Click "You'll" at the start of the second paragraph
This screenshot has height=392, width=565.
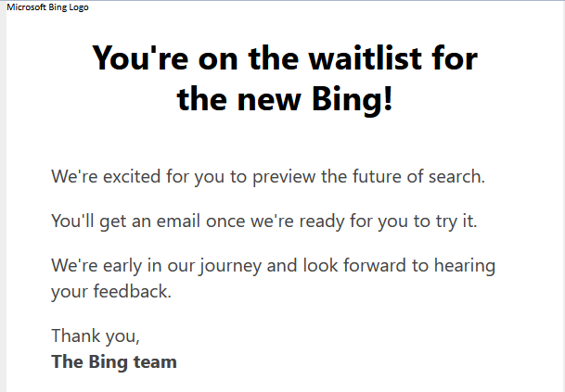pos(72,221)
